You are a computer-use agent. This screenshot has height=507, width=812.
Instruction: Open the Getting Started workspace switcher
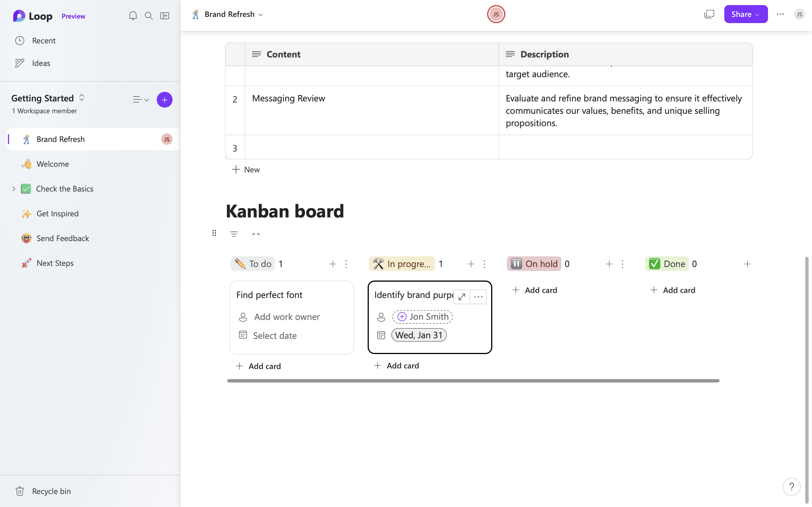pyautogui.click(x=81, y=98)
